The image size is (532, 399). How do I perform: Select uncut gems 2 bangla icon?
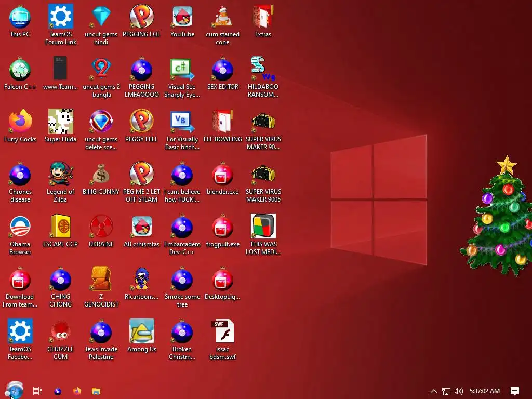[x=101, y=77]
